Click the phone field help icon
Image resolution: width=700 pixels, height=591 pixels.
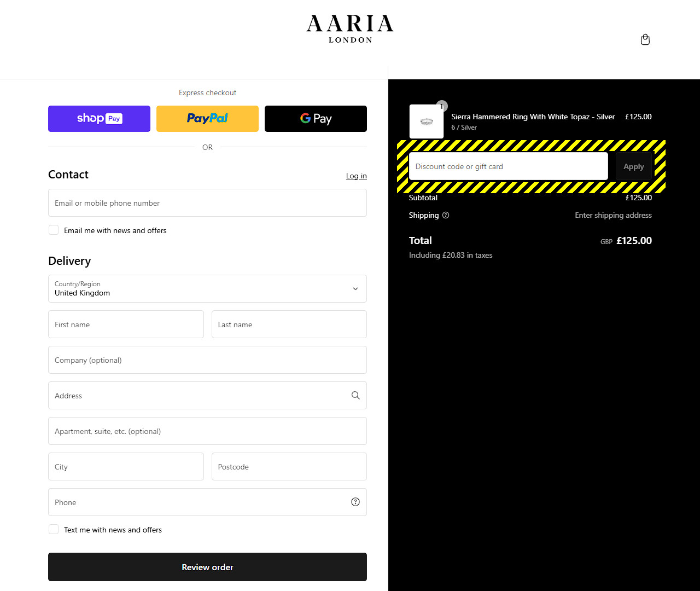[x=355, y=502]
